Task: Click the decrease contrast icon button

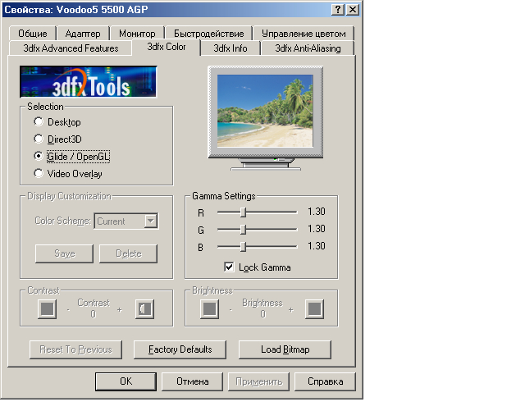Action: pyautogui.click(x=48, y=308)
